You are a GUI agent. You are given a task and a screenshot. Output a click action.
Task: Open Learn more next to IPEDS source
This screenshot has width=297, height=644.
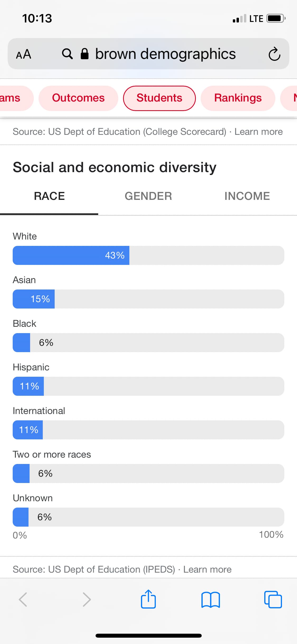click(207, 569)
